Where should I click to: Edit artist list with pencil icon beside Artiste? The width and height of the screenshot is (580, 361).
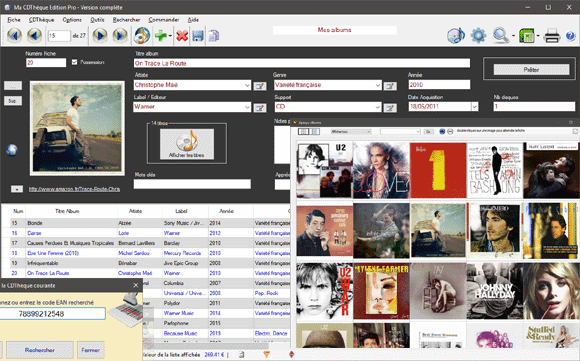coord(260,86)
